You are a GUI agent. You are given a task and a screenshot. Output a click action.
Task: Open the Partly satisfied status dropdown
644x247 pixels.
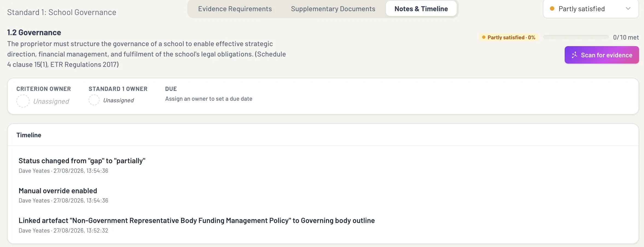[591, 9]
